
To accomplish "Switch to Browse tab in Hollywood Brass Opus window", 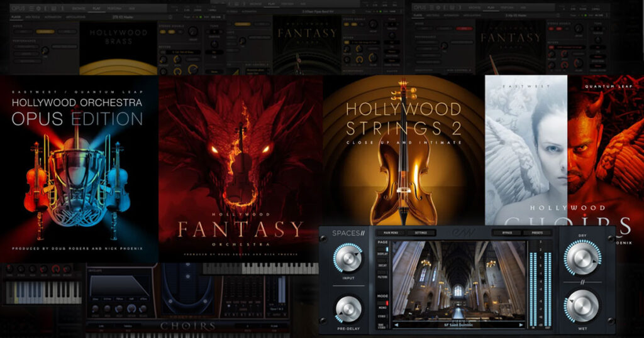I will (x=79, y=8).
